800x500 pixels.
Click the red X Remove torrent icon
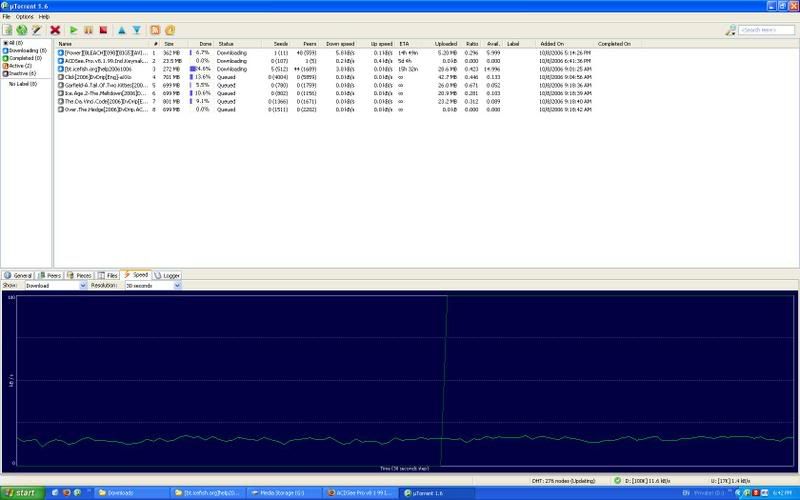click(x=55, y=30)
